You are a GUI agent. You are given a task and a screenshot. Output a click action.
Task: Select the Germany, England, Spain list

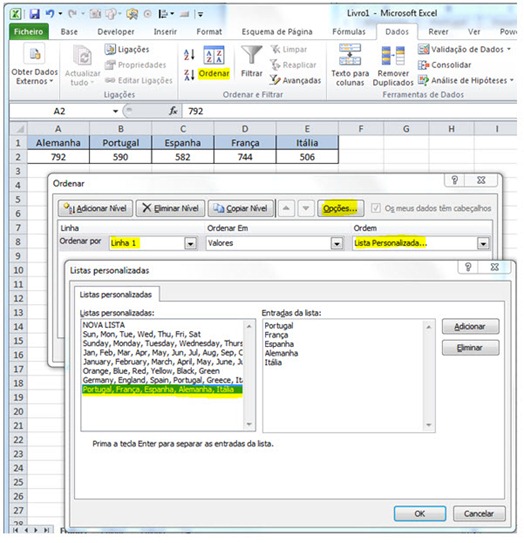(x=162, y=380)
